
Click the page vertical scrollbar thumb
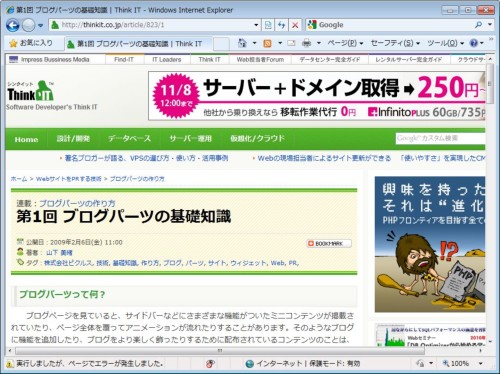(489, 84)
